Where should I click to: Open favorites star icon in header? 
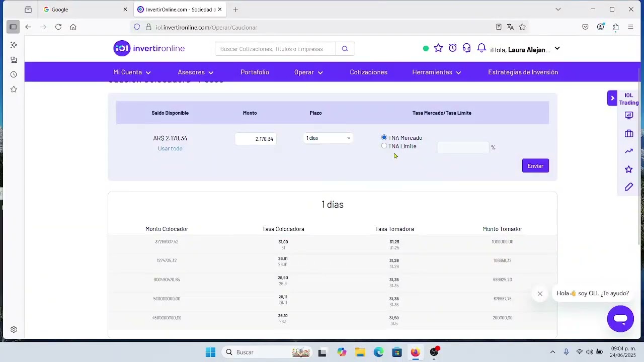coord(438,48)
